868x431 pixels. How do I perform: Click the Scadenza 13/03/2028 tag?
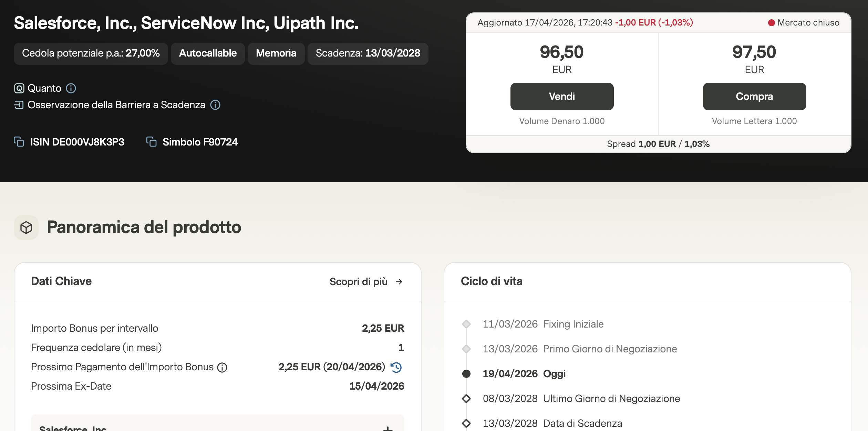pyautogui.click(x=368, y=53)
